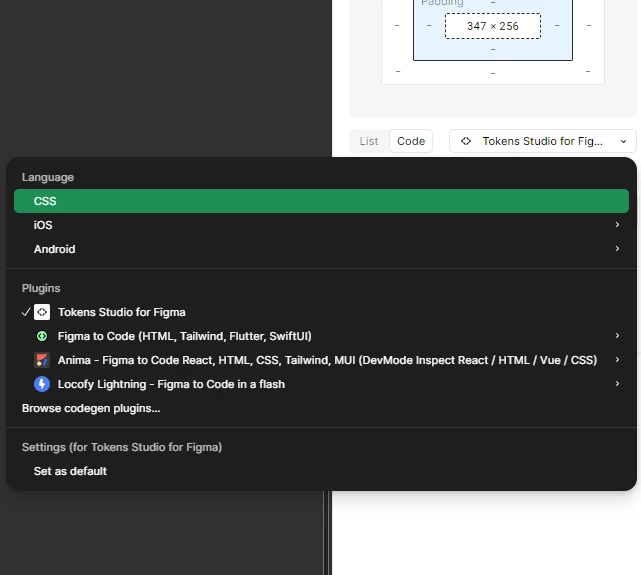This screenshot has height=575, width=641.
Task: Expand Figma to Code submenu arrow
Action: coord(617,336)
